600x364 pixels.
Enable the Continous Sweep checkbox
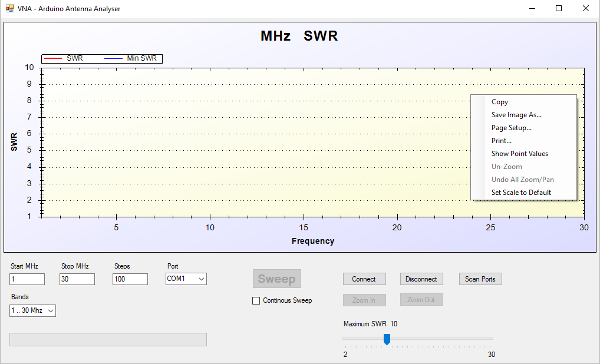[x=256, y=300]
